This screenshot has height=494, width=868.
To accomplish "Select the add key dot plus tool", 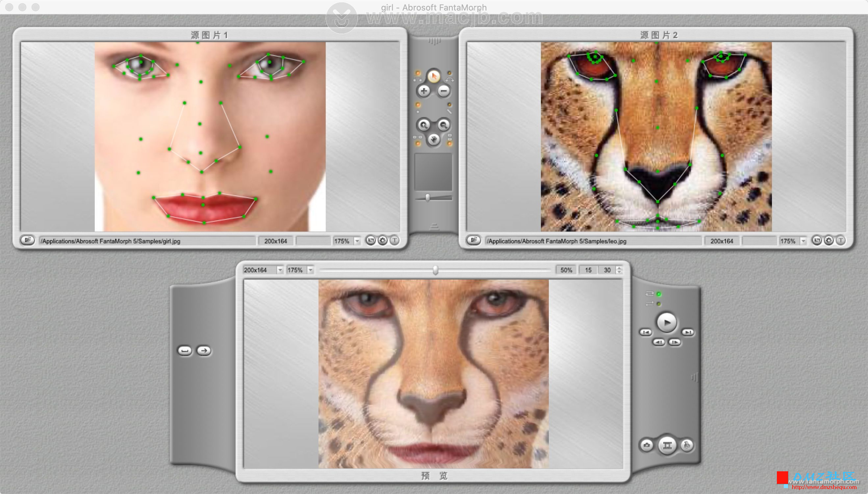I will click(x=423, y=91).
